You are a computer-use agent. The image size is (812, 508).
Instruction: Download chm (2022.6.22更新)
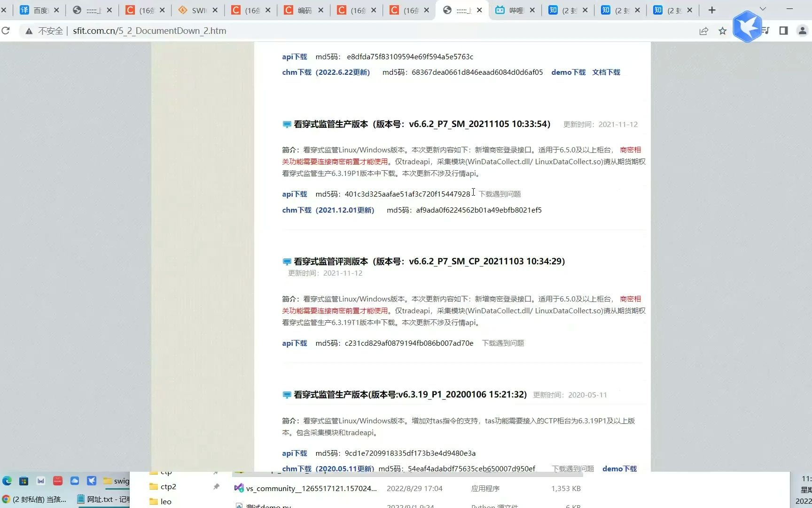coord(326,72)
